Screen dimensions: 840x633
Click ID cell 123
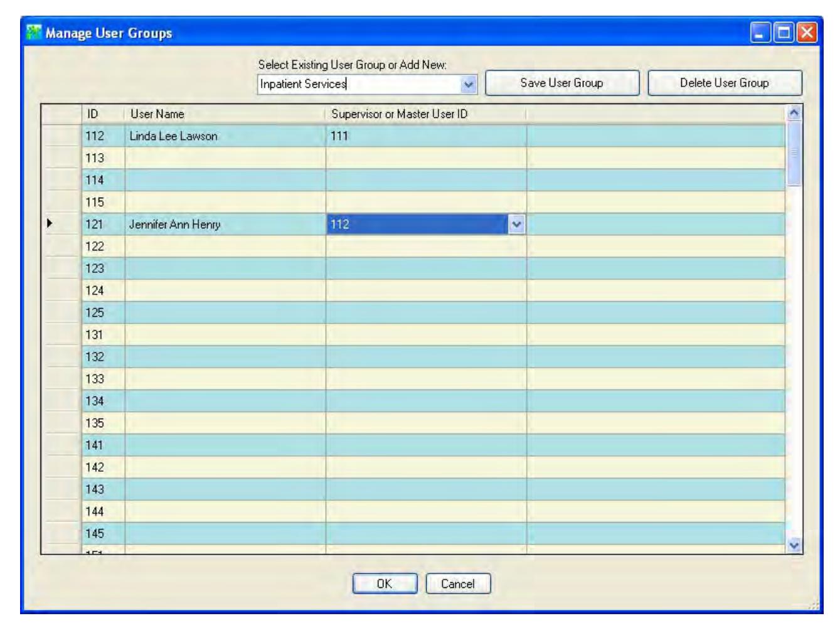click(104, 269)
